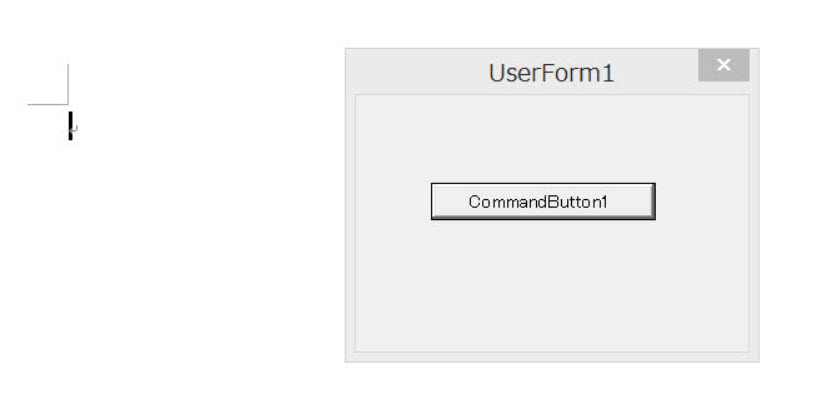The width and height of the screenshot is (822, 404).
Task: Close the UserForm1 dialog
Action: pyautogui.click(x=724, y=66)
